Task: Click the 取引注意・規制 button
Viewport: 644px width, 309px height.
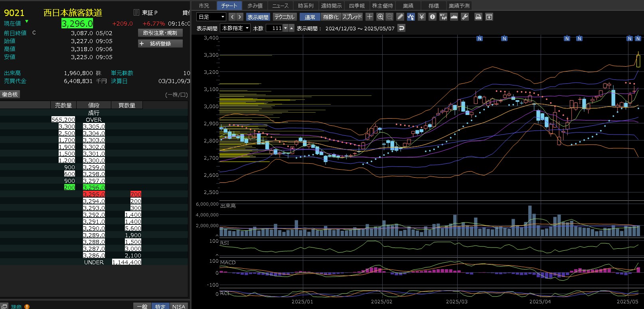Action: click(160, 33)
